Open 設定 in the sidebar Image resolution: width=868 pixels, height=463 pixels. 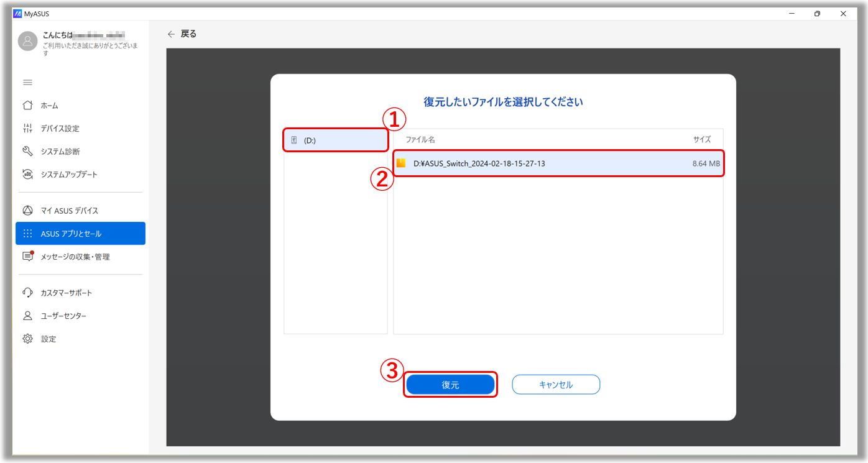click(80, 339)
